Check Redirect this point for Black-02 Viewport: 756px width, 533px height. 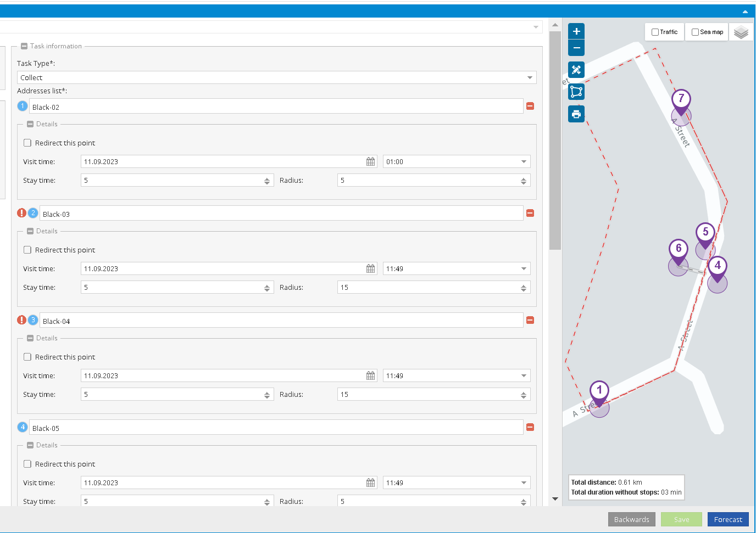point(27,143)
